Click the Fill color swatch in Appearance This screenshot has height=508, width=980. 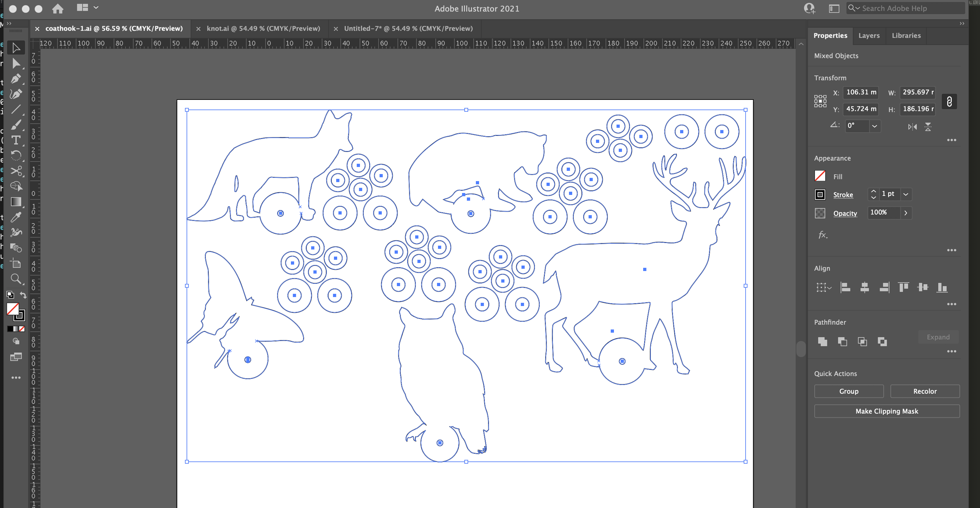pyautogui.click(x=820, y=176)
